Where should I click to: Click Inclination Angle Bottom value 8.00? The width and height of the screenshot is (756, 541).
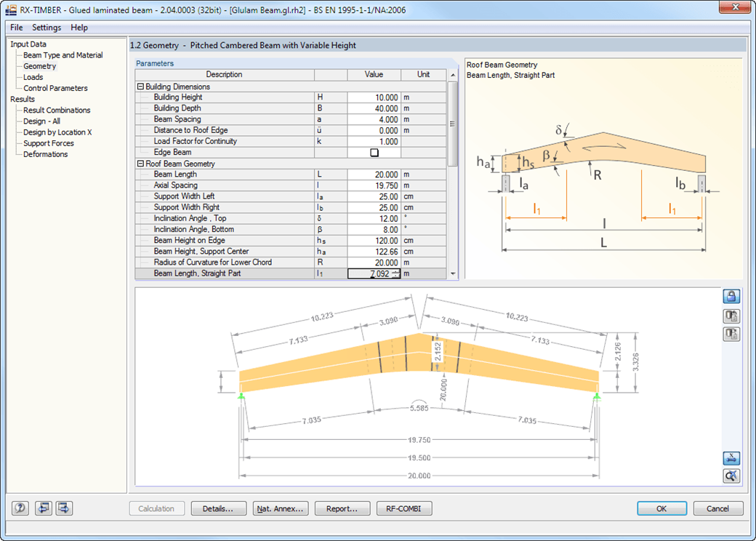pos(374,230)
